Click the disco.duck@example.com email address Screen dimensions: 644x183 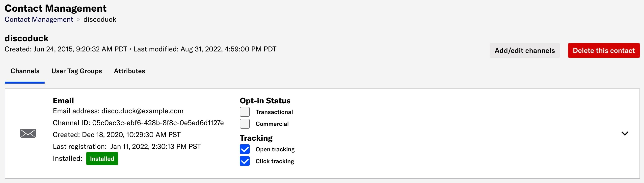(142, 111)
